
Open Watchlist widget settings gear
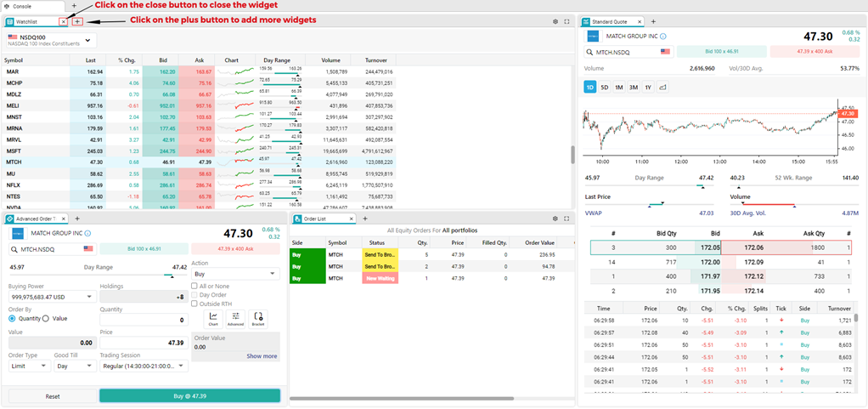coord(555,21)
